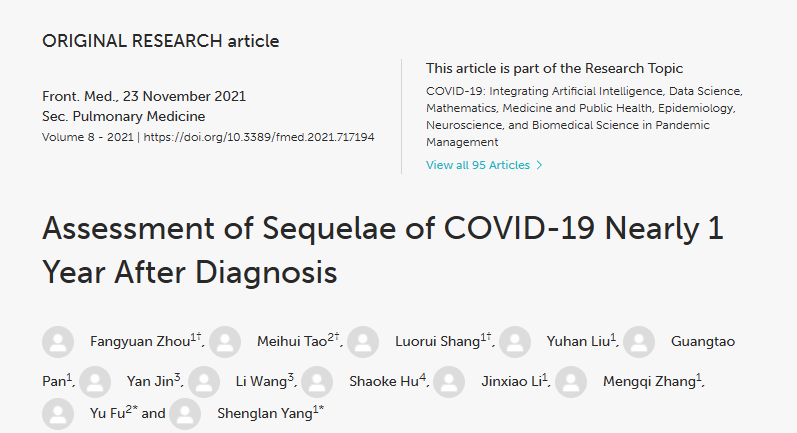The width and height of the screenshot is (797, 433).
Task: Click avatar icon beside Fangyuan Zhou
Action: point(58,342)
